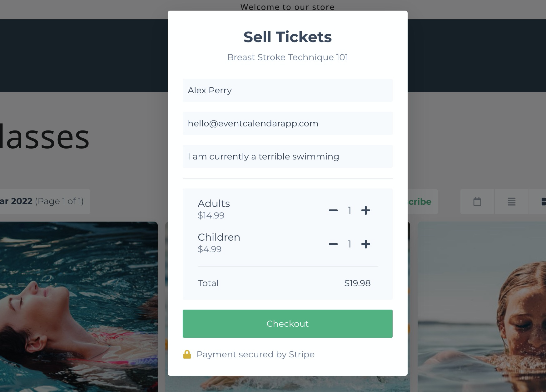Switch to list view icon
The image size is (546, 392).
coord(511,202)
